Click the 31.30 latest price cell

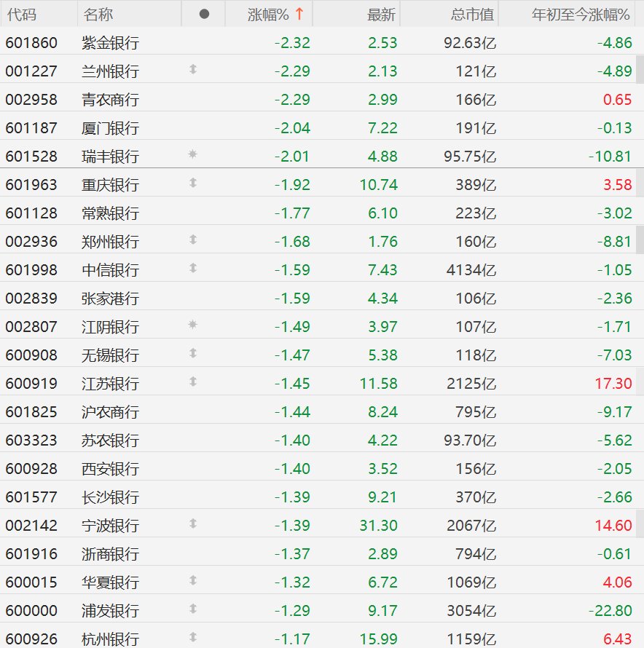click(x=378, y=526)
